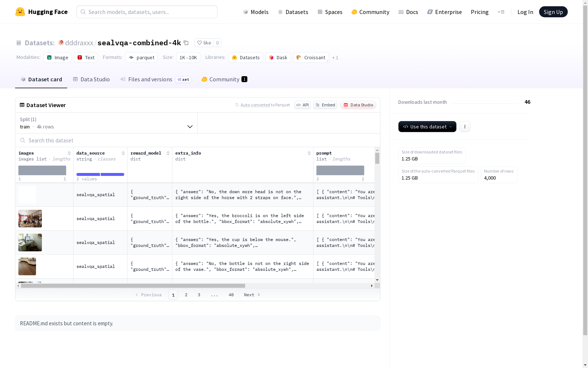This screenshot has width=588, height=368.
Task: Click the Hugging Face logo icon
Action: [x=20, y=12]
